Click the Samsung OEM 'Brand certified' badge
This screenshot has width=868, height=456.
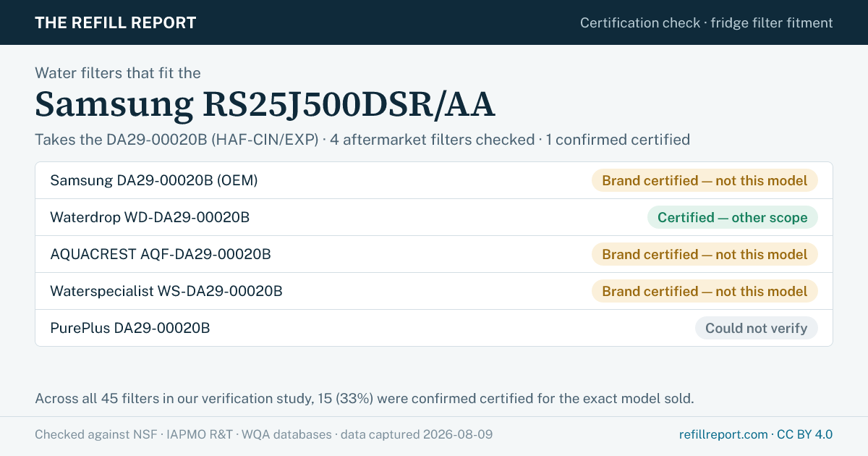(x=705, y=180)
